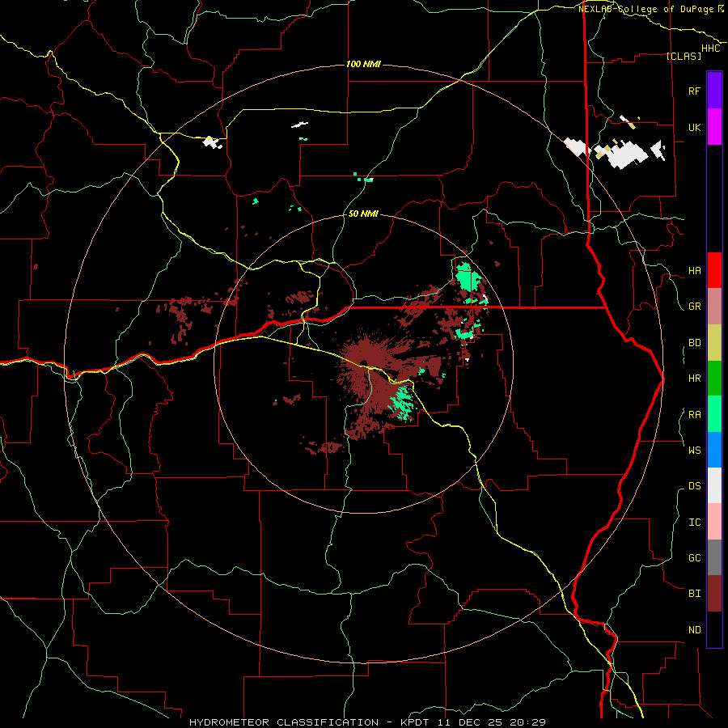Click the HA red legend swatch
The width and height of the screenshot is (728, 728).
714,270
